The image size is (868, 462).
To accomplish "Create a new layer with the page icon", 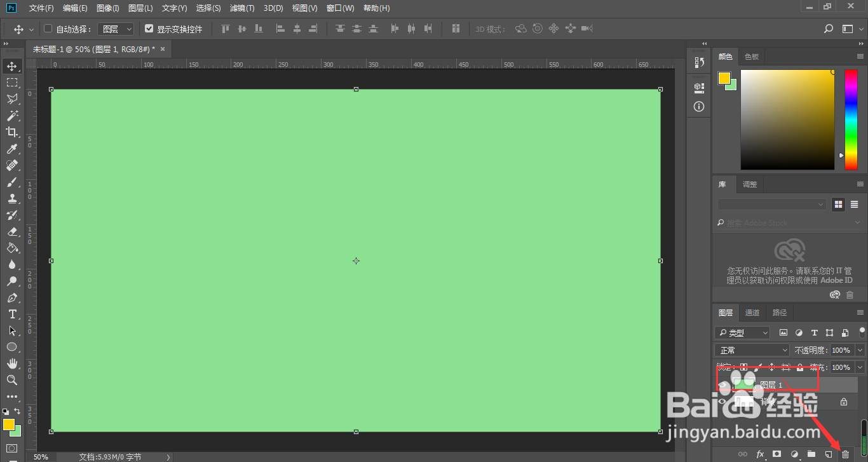I will [828, 454].
